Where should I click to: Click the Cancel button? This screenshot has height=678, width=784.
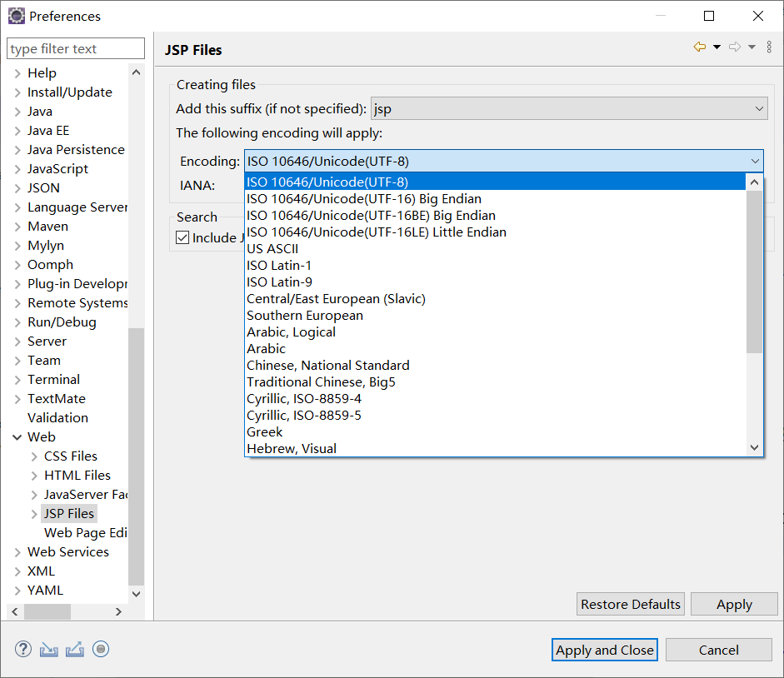click(718, 650)
